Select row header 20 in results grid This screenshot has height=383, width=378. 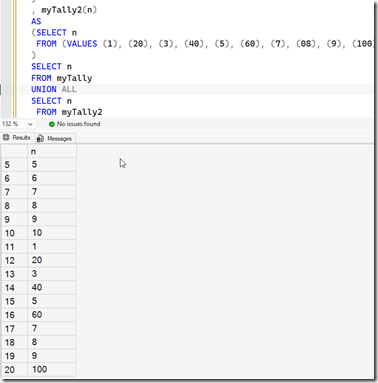coord(14,370)
